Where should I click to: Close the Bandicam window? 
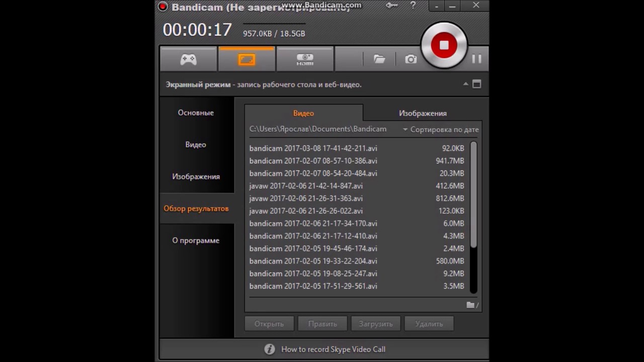pos(476,6)
